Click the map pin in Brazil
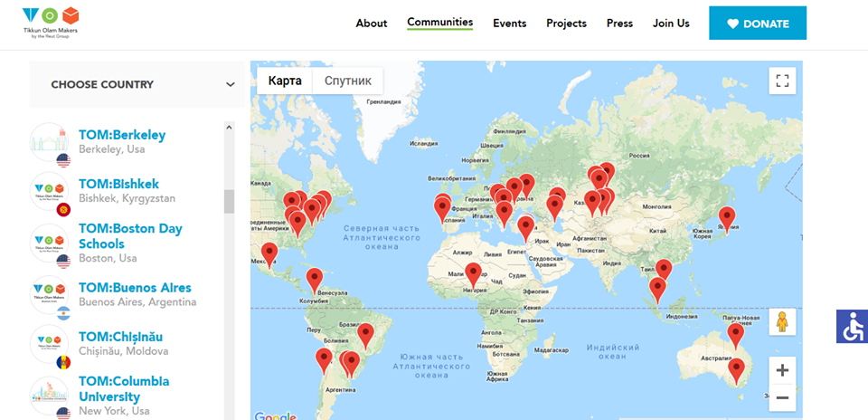Viewport: 868px width, 420px height. pos(365,336)
